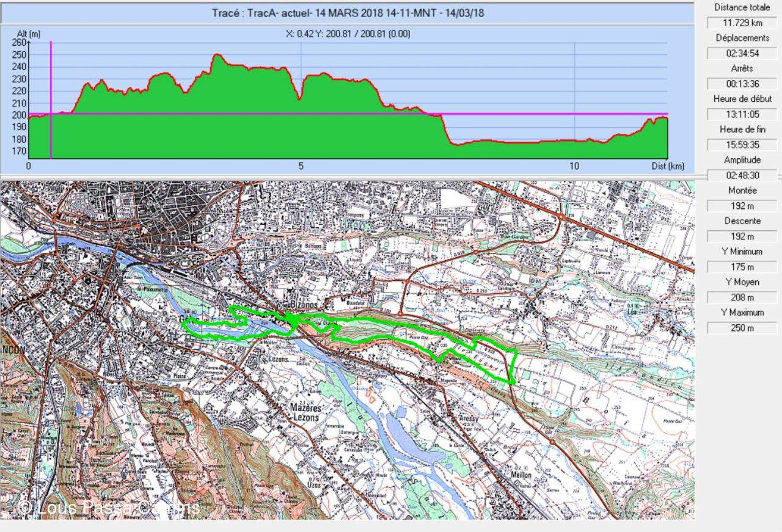Select the Amplitude value field
The image size is (782, 532).
[x=742, y=176]
